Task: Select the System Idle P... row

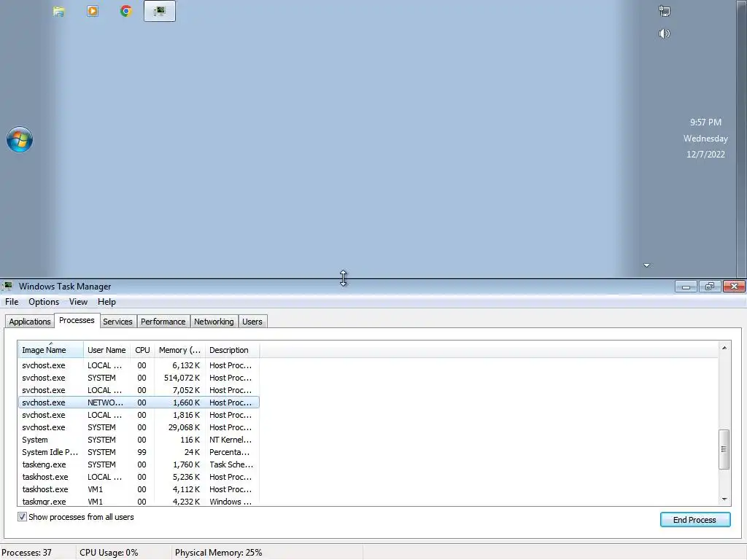Action: click(x=139, y=452)
